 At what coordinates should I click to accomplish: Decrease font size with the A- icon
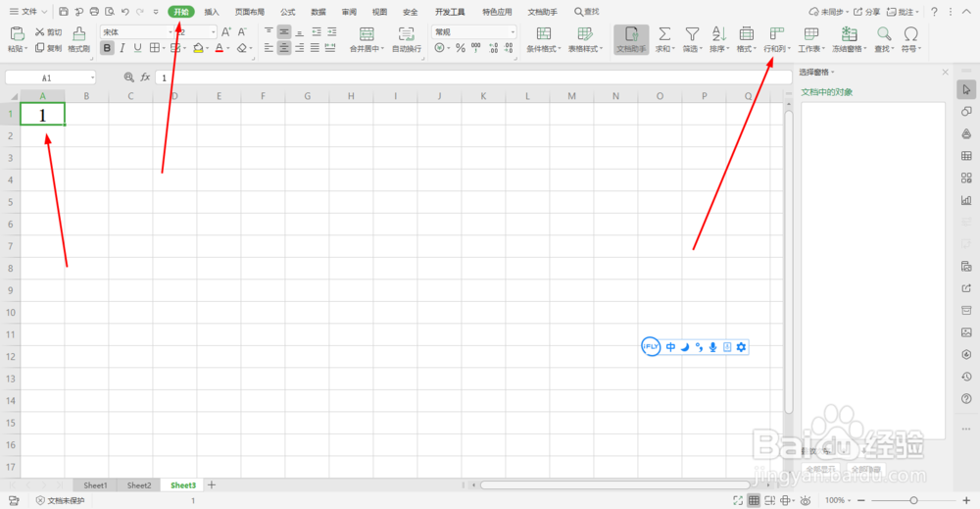pos(242,32)
